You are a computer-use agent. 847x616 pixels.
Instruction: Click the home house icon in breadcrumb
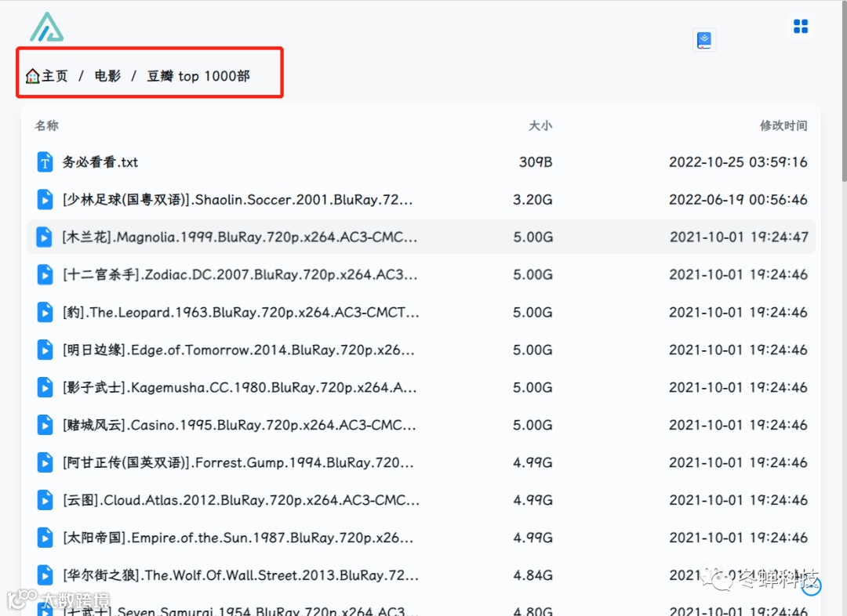(x=32, y=76)
